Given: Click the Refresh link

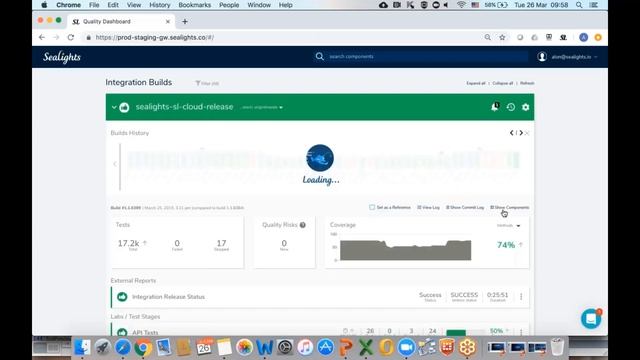Looking at the screenshot, I should [x=527, y=83].
